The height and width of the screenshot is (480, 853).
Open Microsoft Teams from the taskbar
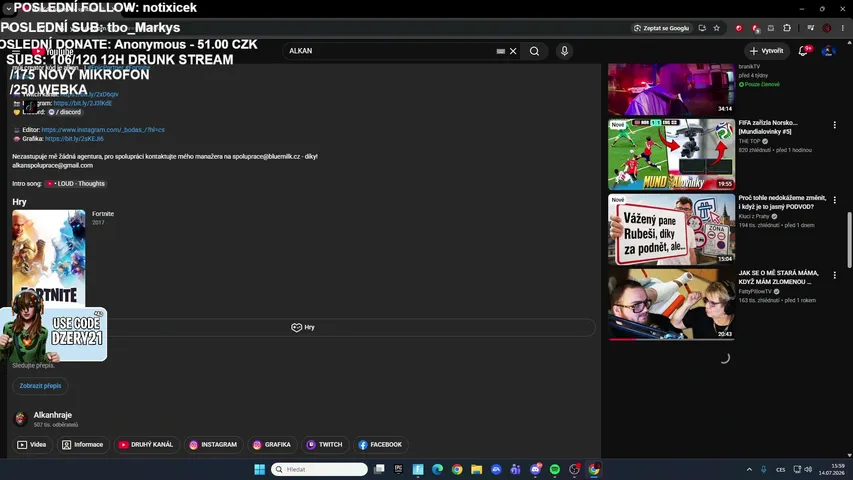[516, 469]
